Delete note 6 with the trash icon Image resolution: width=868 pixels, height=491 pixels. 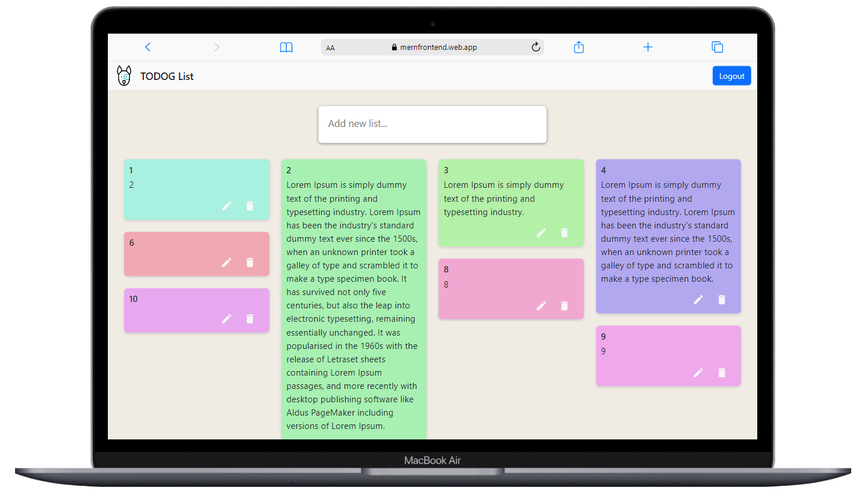coord(250,263)
